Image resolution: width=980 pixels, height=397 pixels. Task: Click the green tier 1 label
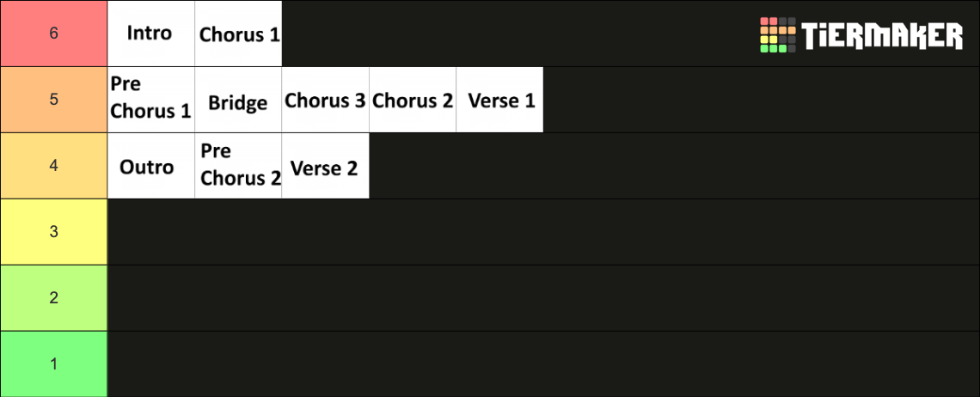click(54, 363)
